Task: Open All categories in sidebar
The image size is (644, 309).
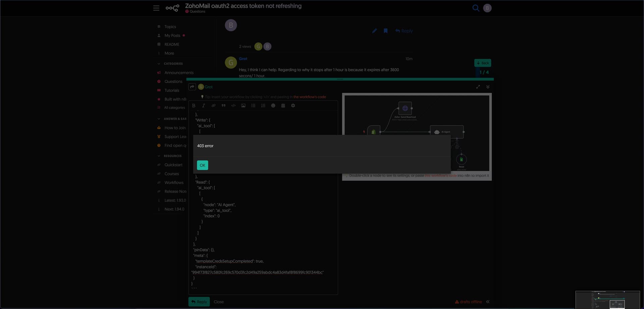Action: pyautogui.click(x=174, y=107)
